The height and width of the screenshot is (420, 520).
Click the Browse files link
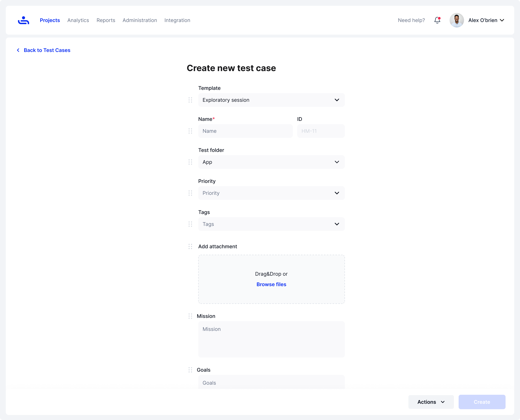coord(271,285)
